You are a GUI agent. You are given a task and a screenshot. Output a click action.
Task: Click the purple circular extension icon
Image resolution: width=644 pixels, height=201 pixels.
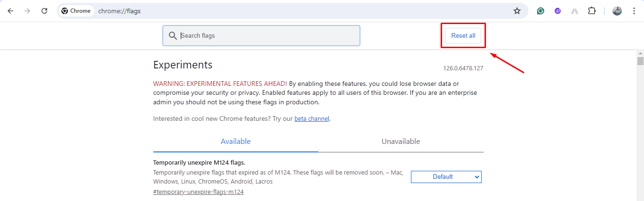pos(558,11)
